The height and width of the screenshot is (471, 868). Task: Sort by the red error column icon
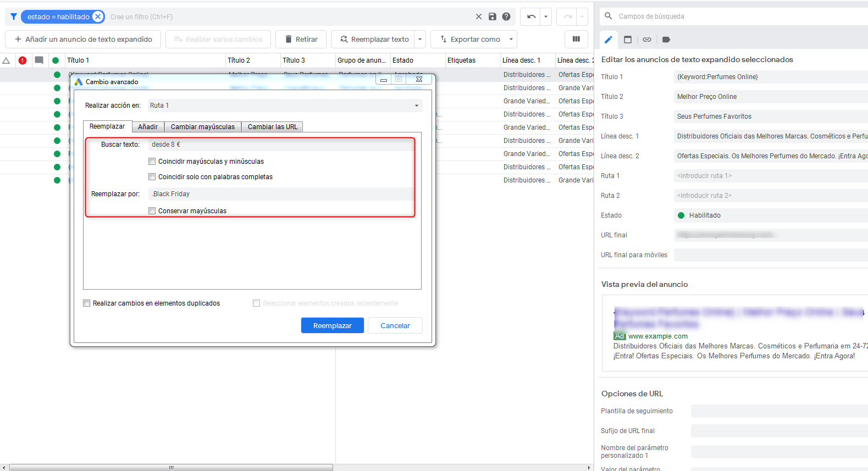click(x=23, y=60)
